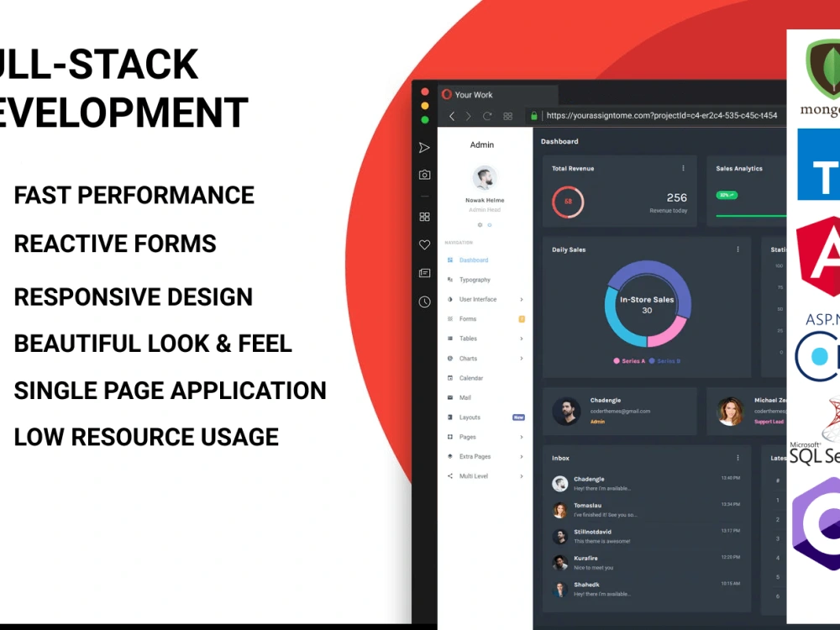The image size is (840, 630).
Task: Open the clock history icon in the left strip
Action: click(424, 302)
